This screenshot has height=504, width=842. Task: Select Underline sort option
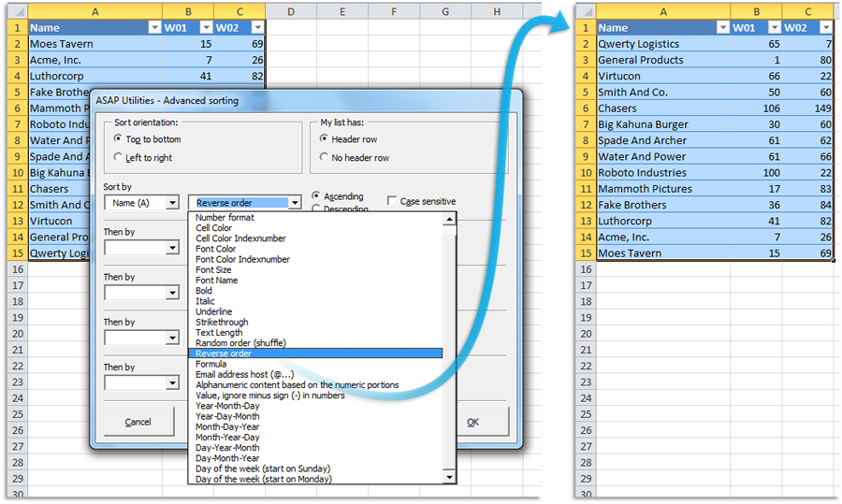[x=315, y=311]
